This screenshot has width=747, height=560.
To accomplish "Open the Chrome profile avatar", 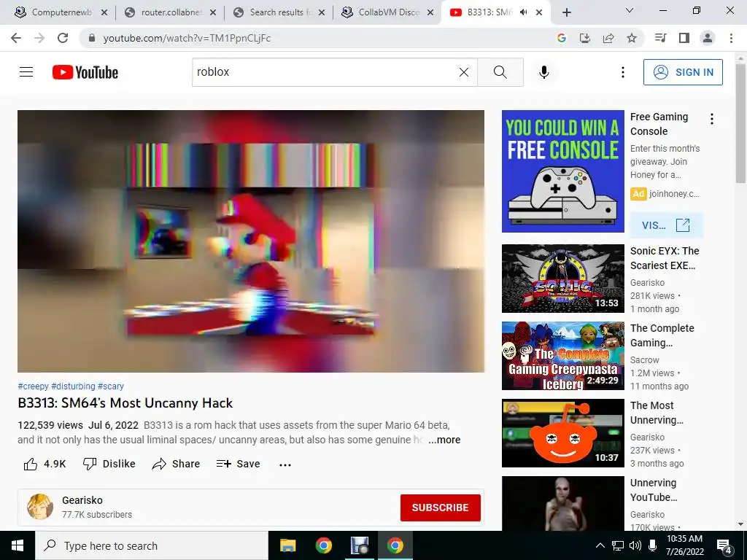I will pos(708,38).
